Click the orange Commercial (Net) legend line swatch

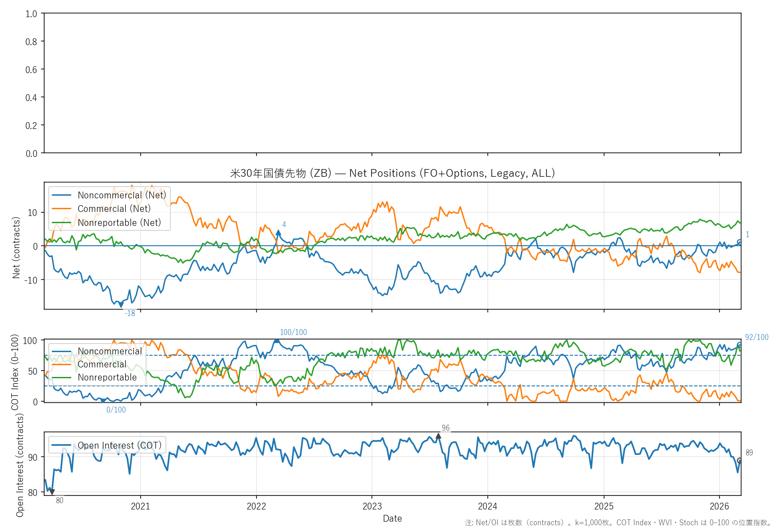coord(62,209)
